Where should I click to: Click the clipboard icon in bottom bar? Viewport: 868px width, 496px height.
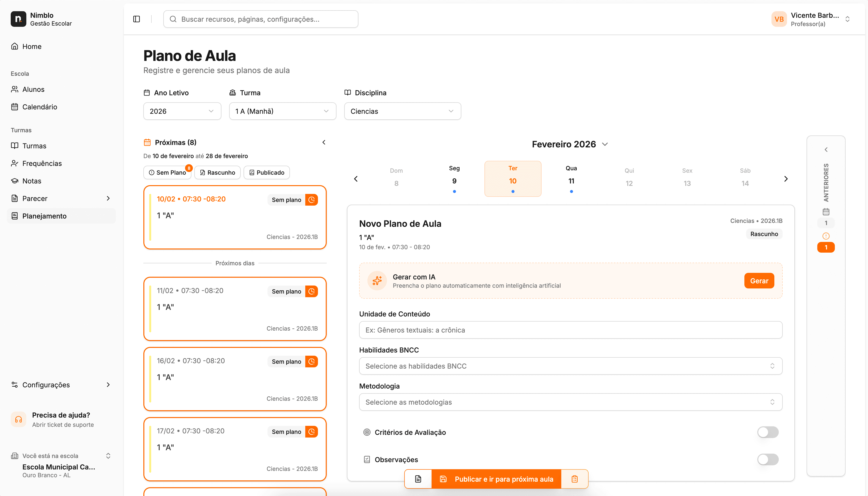click(574, 479)
